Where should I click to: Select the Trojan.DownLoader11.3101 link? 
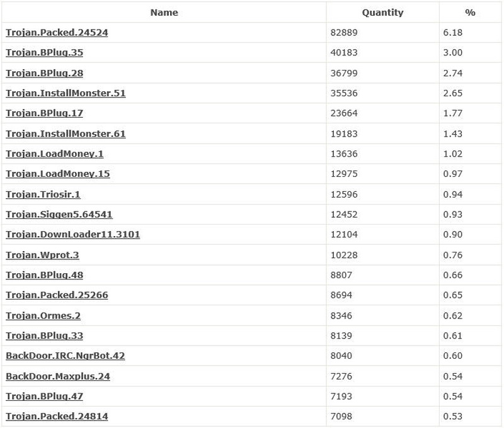point(73,235)
